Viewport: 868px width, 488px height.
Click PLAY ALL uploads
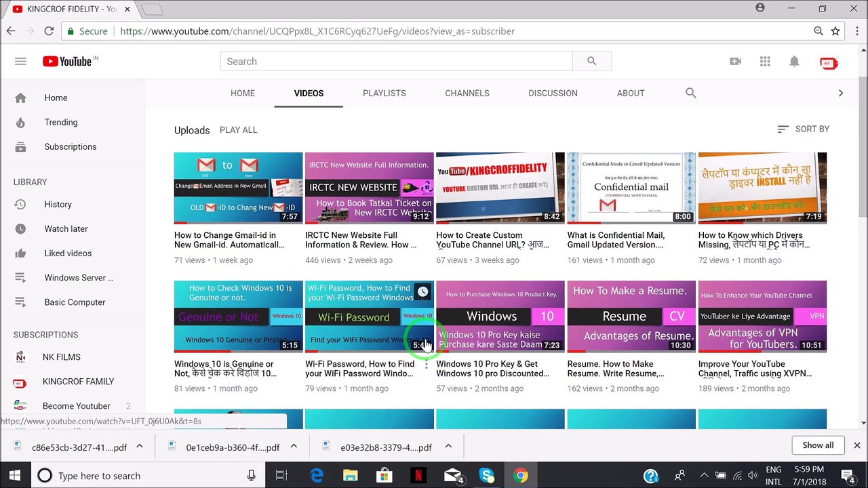click(x=238, y=129)
